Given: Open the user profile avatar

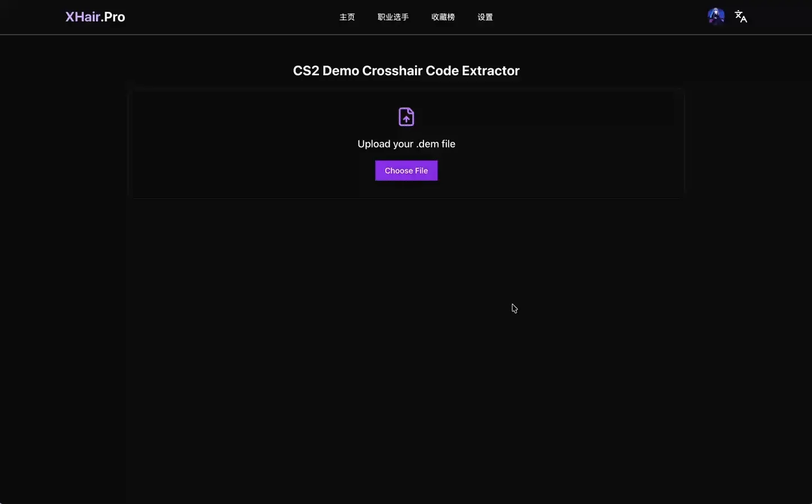Looking at the screenshot, I should 715,16.
